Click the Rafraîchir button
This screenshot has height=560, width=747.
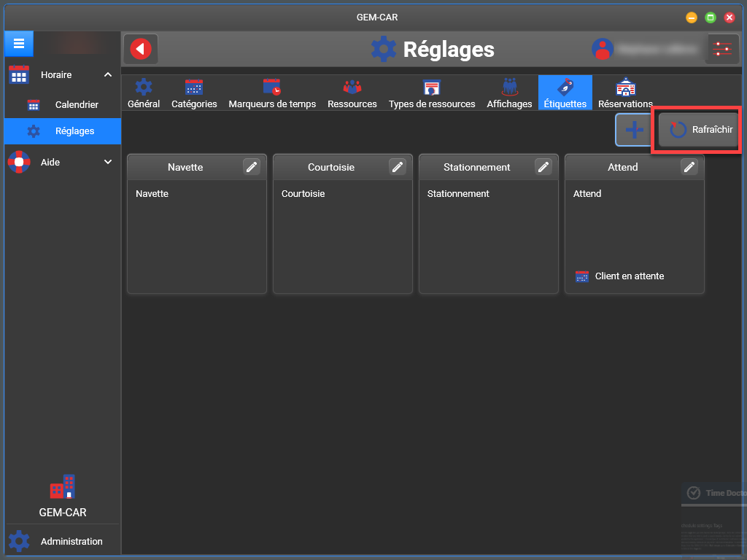pyautogui.click(x=698, y=130)
